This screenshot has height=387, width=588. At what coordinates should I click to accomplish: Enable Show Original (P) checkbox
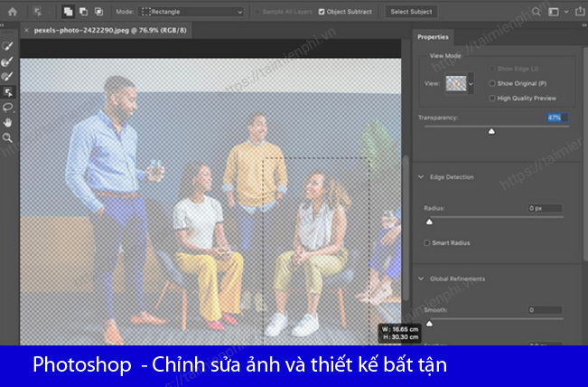click(492, 83)
